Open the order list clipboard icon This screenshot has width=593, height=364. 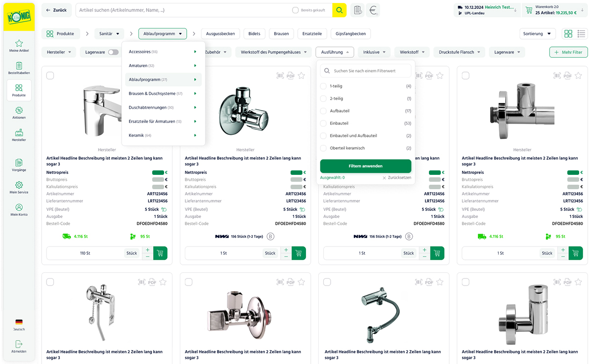(358, 10)
